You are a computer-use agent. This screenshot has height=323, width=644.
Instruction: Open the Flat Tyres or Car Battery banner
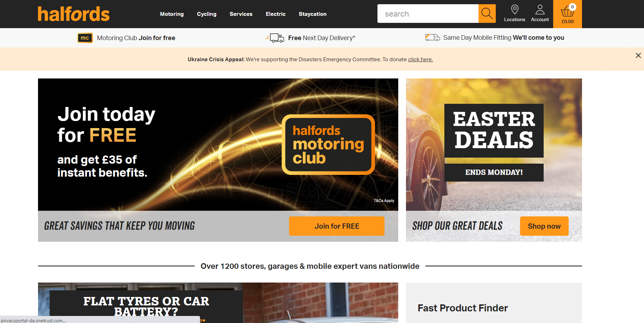point(218,303)
